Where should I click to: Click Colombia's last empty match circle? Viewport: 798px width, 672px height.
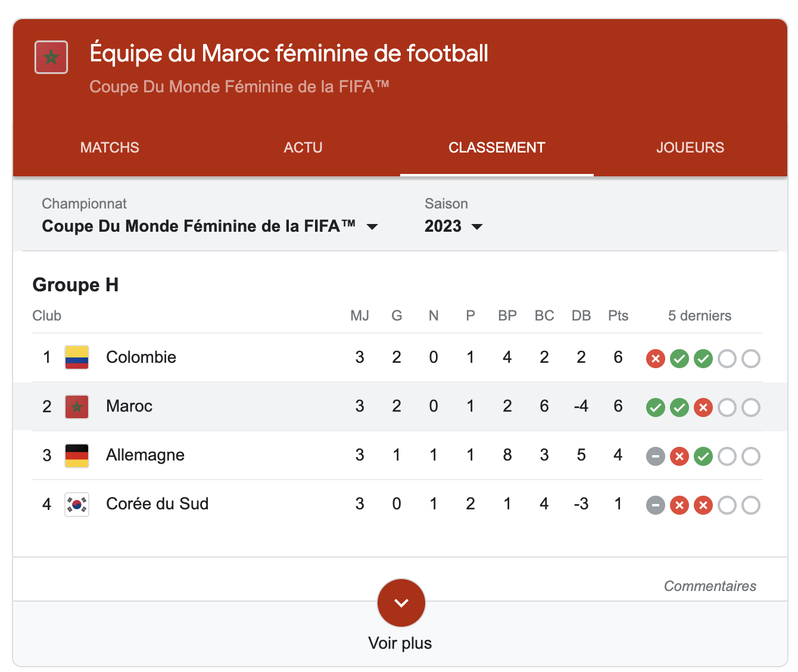pos(751,359)
